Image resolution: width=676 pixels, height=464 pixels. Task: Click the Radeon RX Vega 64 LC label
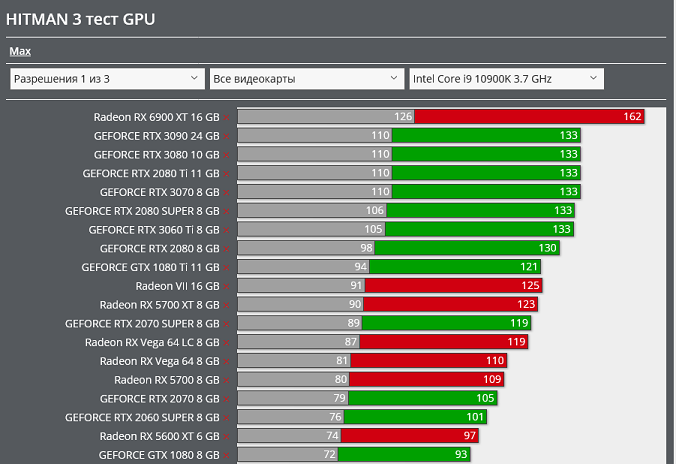pyautogui.click(x=152, y=343)
